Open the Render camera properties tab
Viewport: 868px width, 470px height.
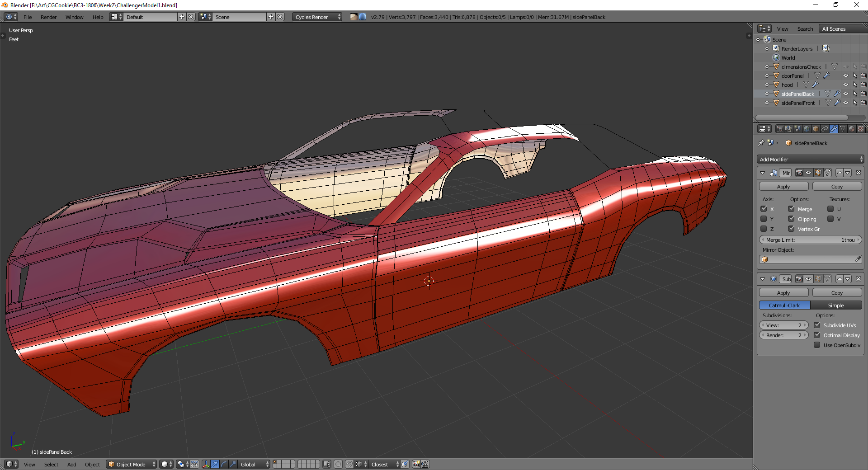[x=779, y=129]
